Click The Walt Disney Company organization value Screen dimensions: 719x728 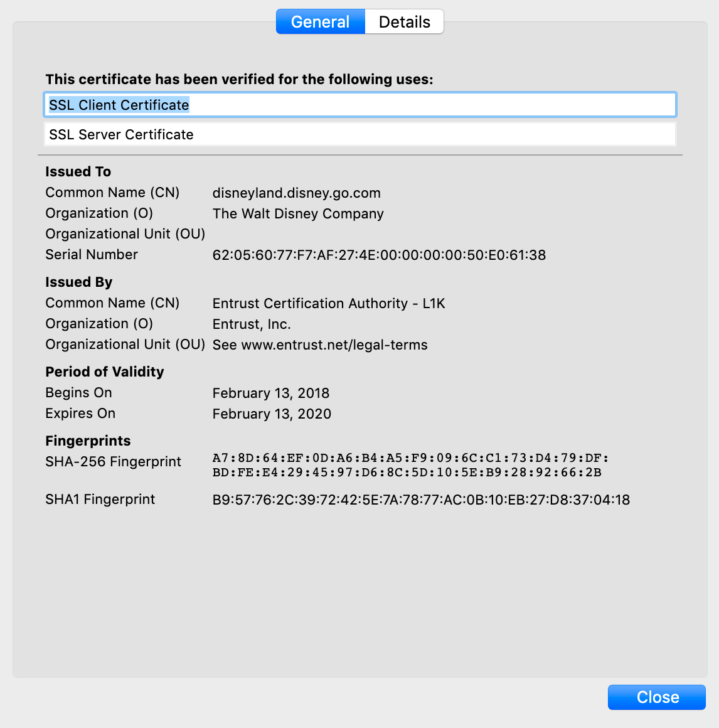pos(298,213)
